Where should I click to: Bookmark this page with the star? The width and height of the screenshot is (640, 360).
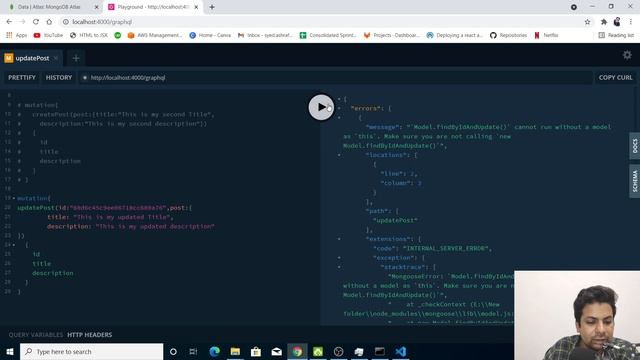tap(587, 22)
